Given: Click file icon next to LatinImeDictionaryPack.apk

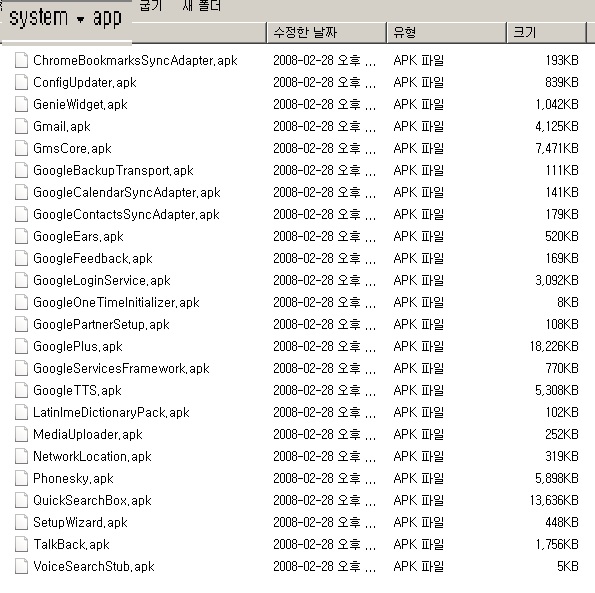Looking at the screenshot, I should 21,412.
